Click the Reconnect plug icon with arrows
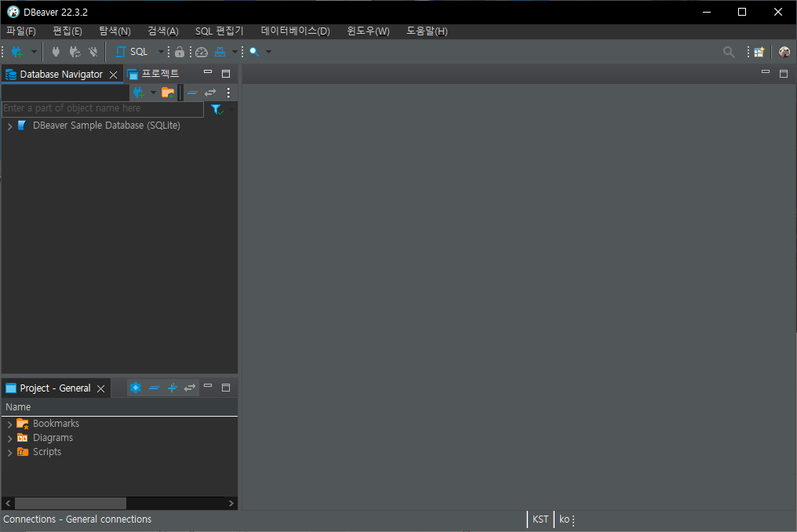The height and width of the screenshot is (532, 797). 75,52
